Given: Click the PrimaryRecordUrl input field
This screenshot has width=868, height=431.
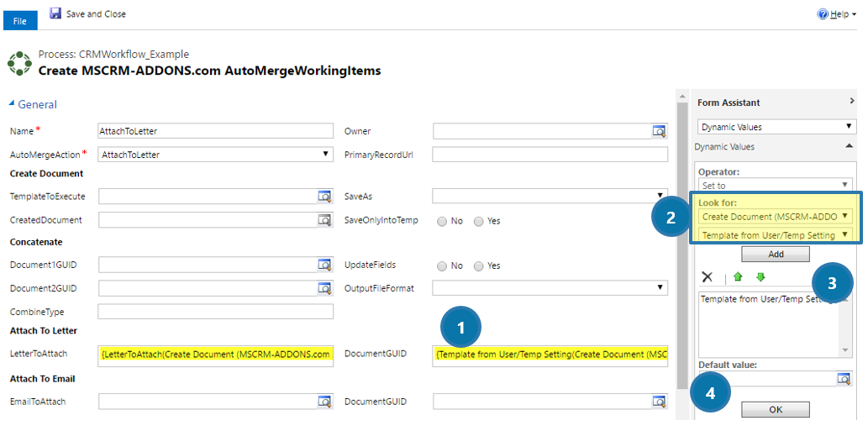Looking at the screenshot, I should (x=550, y=155).
